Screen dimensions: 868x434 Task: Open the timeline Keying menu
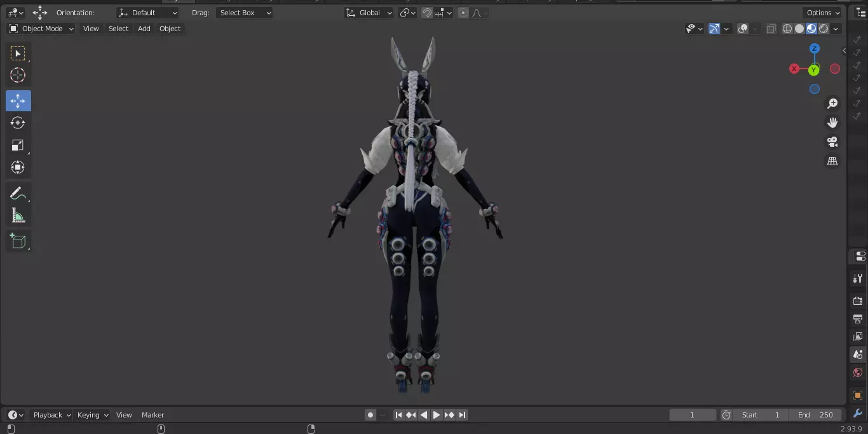coord(92,415)
